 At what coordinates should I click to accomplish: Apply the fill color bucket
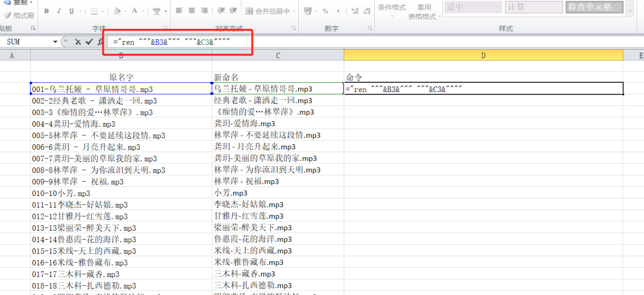[117, 11]
